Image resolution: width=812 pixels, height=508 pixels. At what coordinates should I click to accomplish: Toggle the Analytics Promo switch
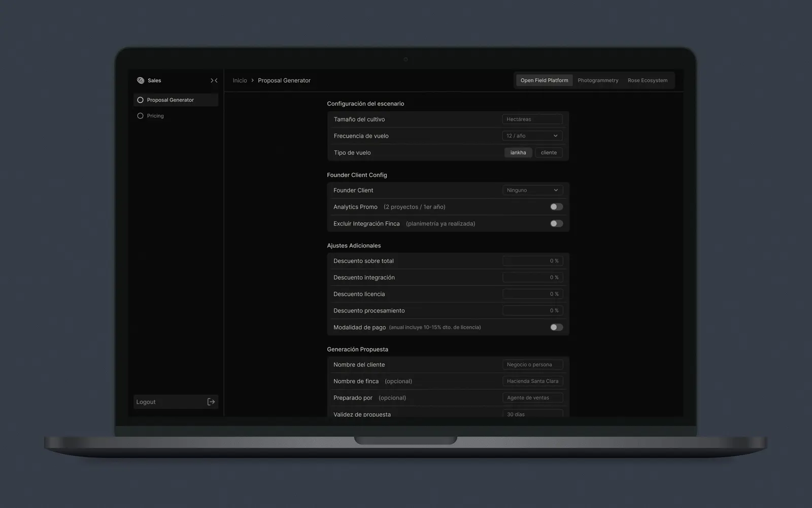(557, 207)
